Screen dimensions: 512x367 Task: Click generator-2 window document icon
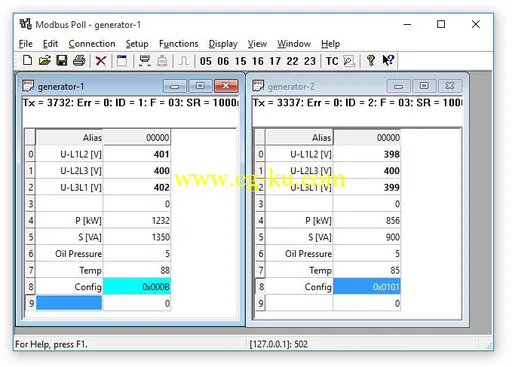coord(258,86)
